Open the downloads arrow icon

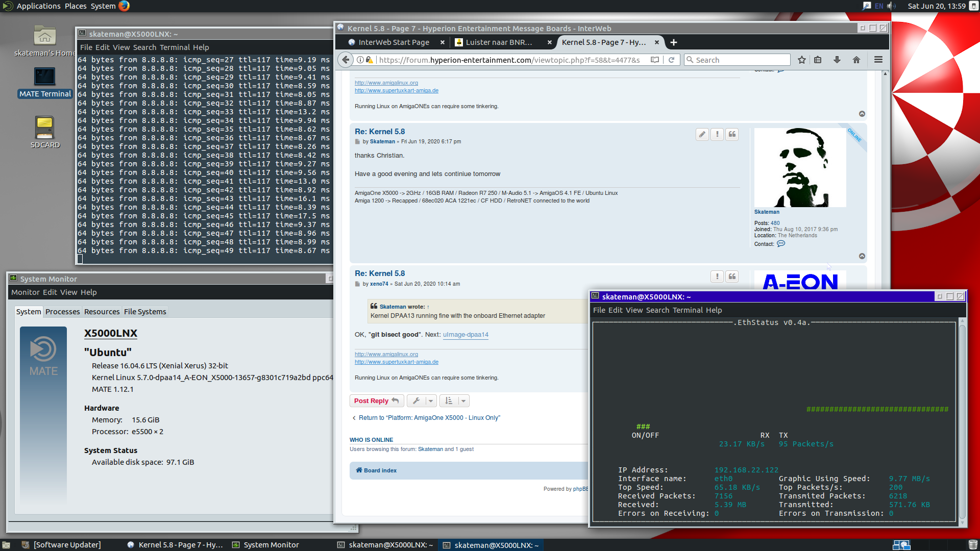click(x=837, y=60)
